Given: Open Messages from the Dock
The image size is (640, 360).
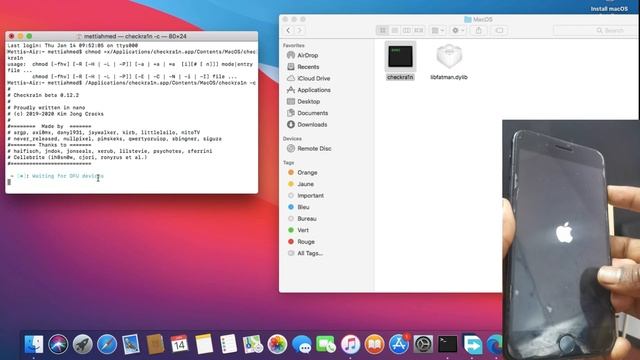Looking at the screenshot, I should tap(302, 344).
